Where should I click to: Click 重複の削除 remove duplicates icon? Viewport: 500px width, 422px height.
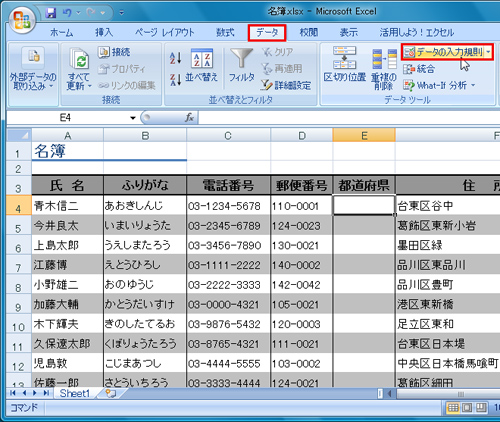click(x=384, y=69)
